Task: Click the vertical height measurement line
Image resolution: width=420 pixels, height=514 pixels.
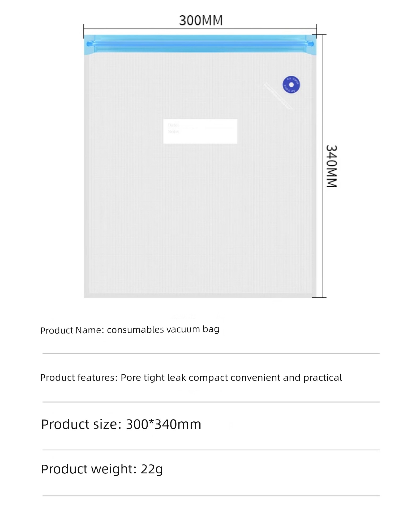Action: coord(323,166)
